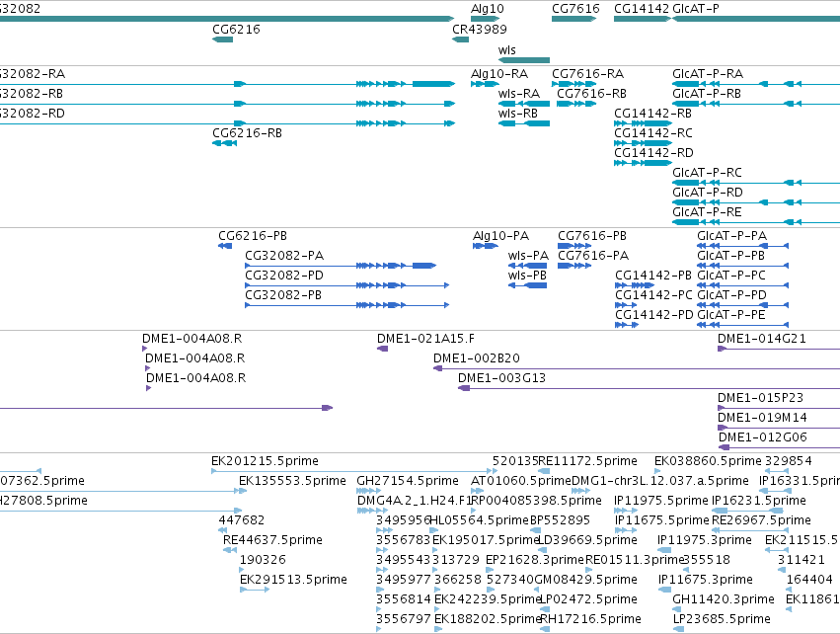Click the DME1-021A15.F clone label
This screenshot has height=634, width=840.
click(425, 339)
